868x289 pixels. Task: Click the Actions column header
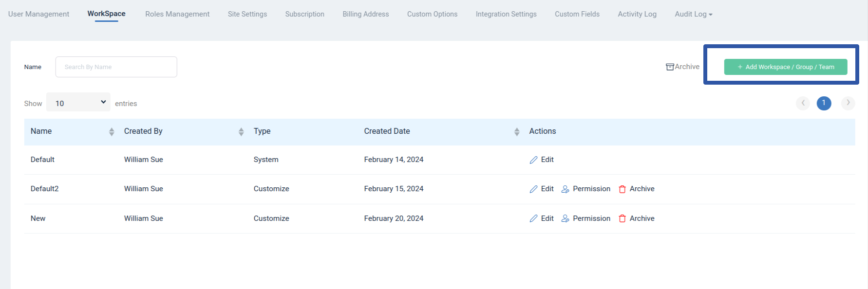pyautogui.click(x=543, y=131)
